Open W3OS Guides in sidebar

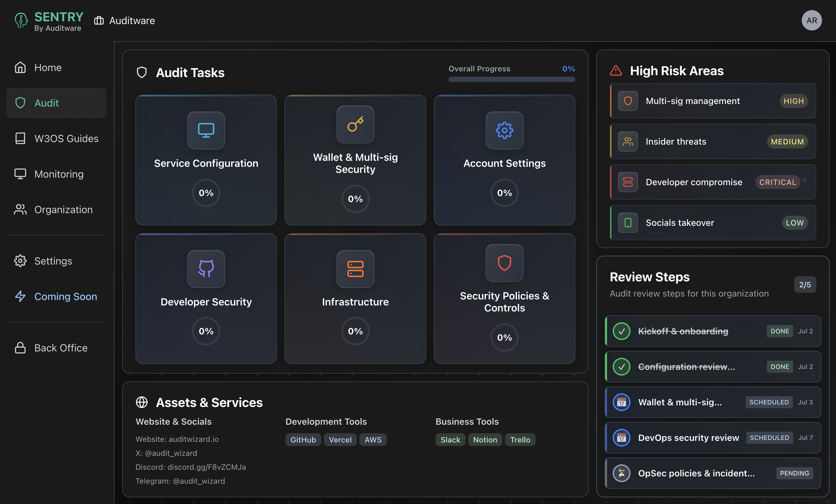[56, 139]
